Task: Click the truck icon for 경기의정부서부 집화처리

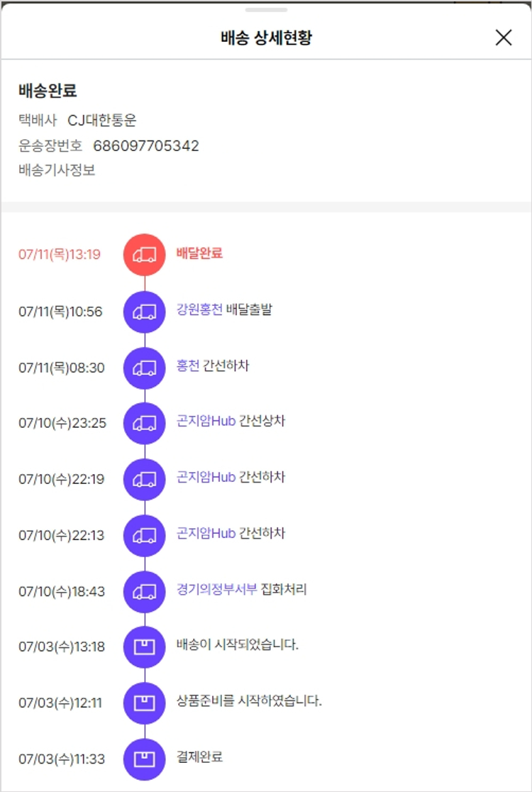Action: [145, 591]
